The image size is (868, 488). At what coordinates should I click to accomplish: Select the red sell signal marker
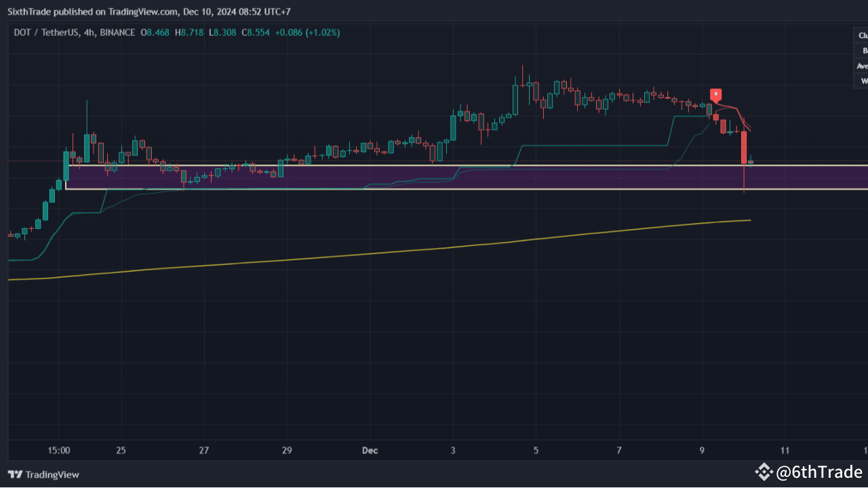[716, 95]
